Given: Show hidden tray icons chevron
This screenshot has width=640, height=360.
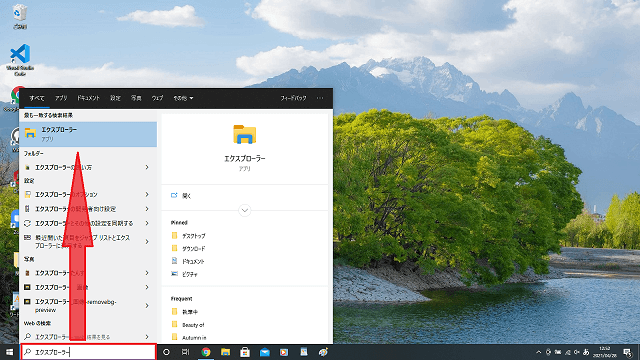Looking at the screenshot, I should [538, 352].
